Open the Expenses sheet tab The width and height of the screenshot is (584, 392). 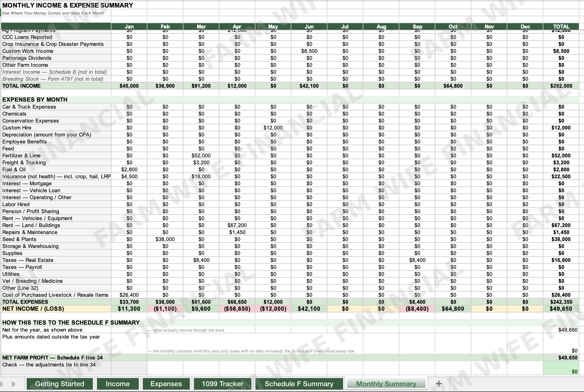click(166, 384)
